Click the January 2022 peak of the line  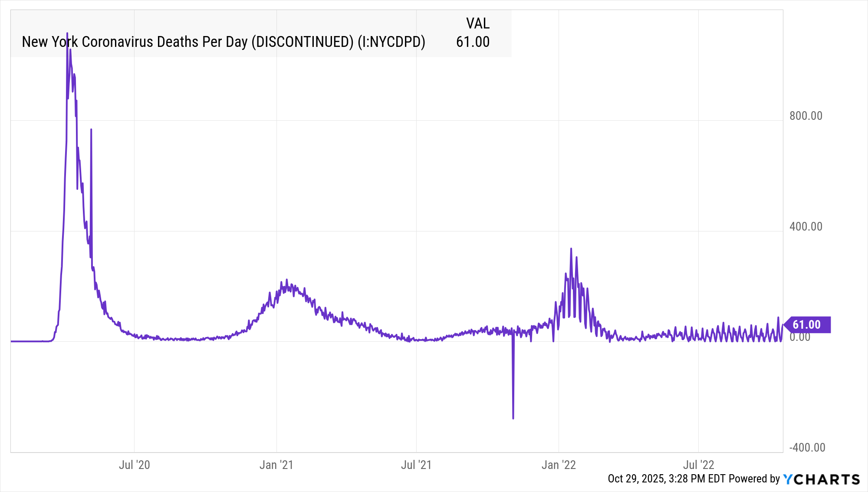[571, 249]
